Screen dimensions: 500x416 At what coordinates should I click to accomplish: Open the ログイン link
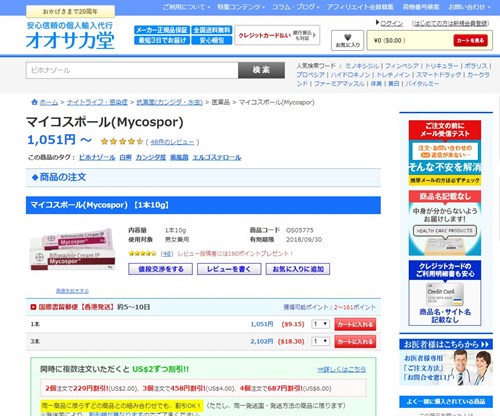(391, 23)
